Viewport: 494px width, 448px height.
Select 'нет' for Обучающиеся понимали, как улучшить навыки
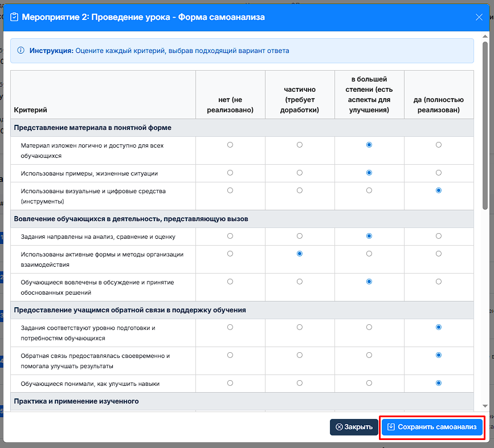point(230,383)
